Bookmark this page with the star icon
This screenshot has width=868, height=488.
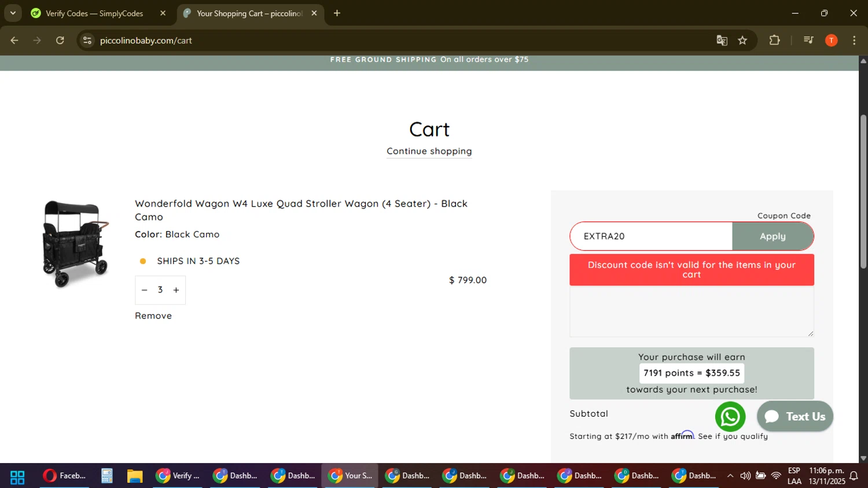coord(742,41)
